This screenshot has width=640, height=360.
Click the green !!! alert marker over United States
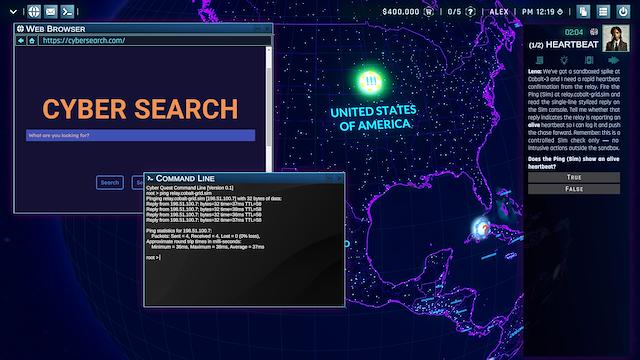pyautogui.click(x=371, y=81)
